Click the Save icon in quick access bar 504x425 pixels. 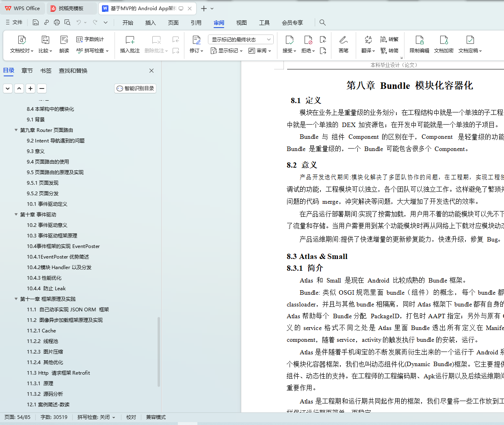point(36,22)
